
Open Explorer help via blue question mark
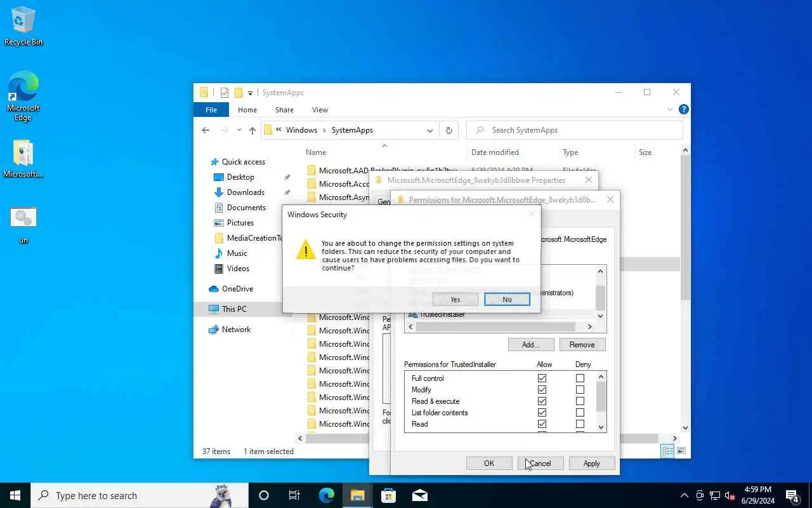683,109
